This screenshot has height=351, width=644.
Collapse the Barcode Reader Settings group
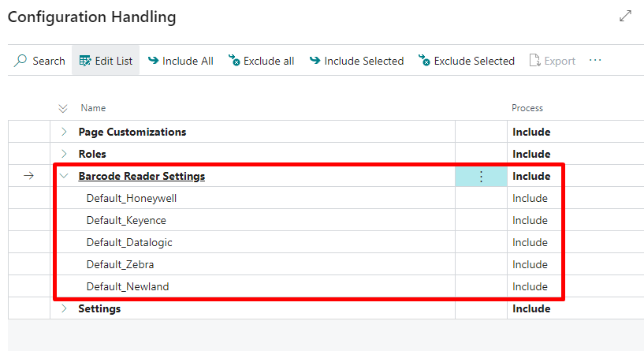coord(64,176)
